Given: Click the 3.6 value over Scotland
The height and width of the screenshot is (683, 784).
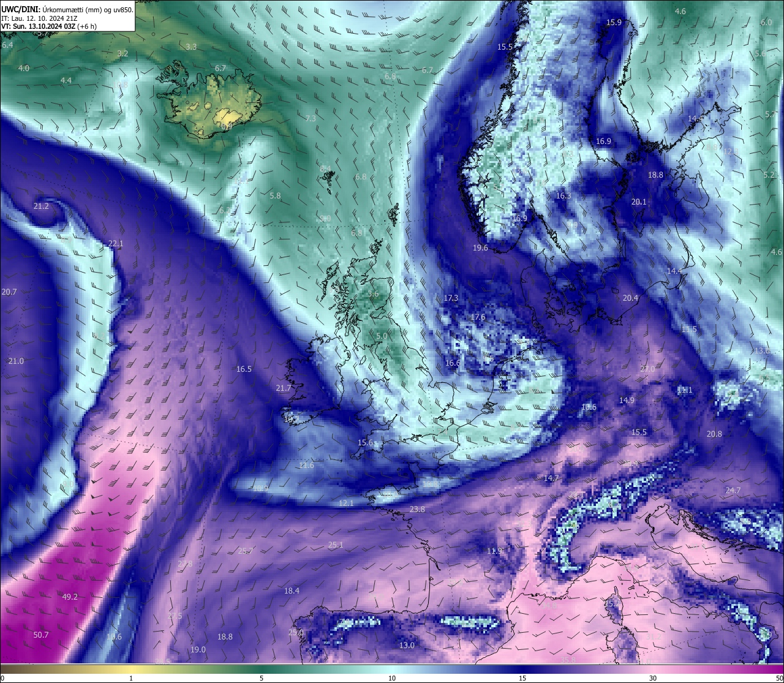Looking at the screenshot, I should click(373, 294).
